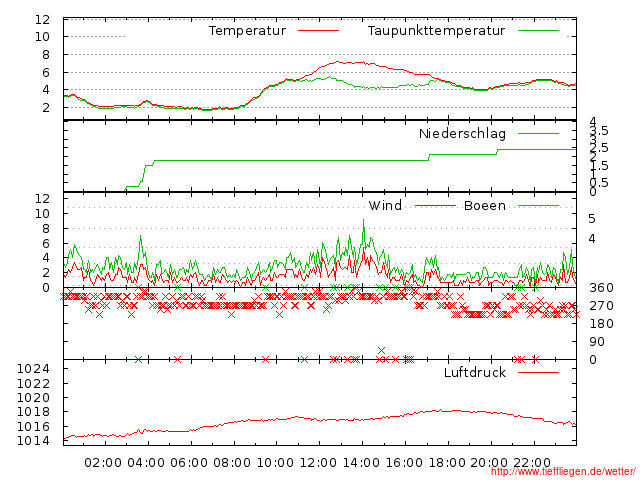Click the 1024 pressure axis value

(33, 369)
